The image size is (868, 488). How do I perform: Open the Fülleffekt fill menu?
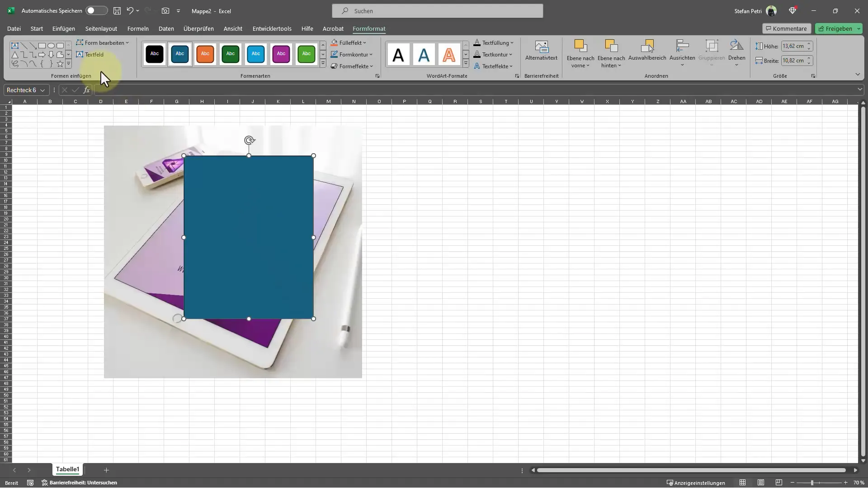tap(349, 42)
